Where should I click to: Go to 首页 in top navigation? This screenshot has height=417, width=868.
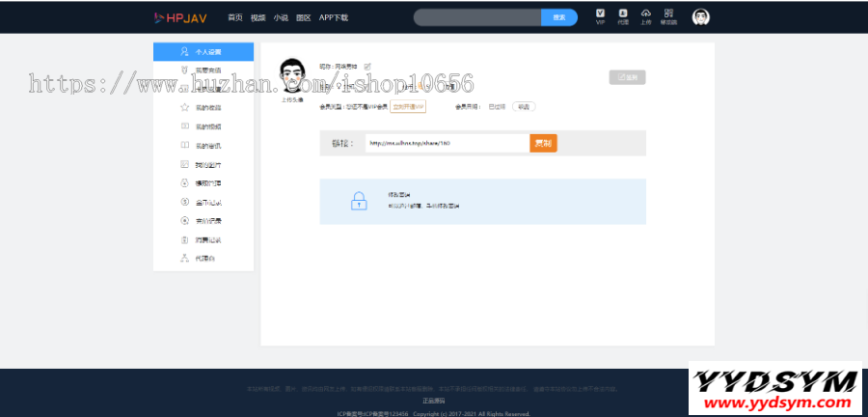pyautogui.click(x=234, y=17)
